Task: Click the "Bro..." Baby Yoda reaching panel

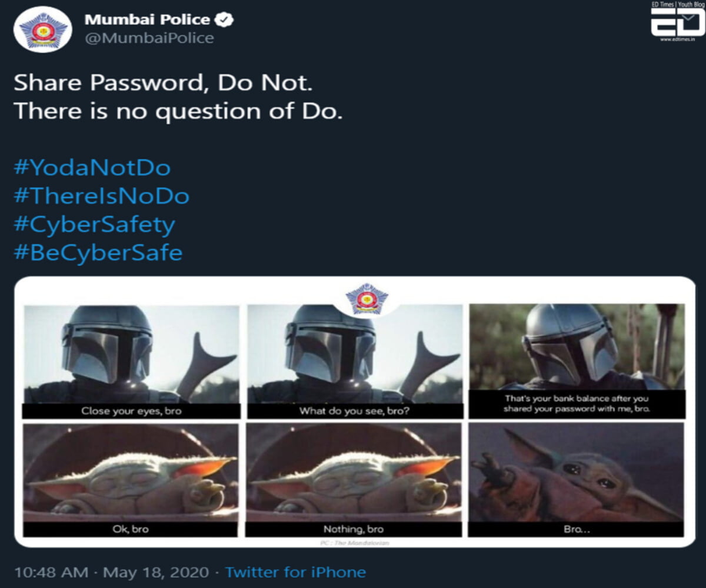Action: click(577, 479)
